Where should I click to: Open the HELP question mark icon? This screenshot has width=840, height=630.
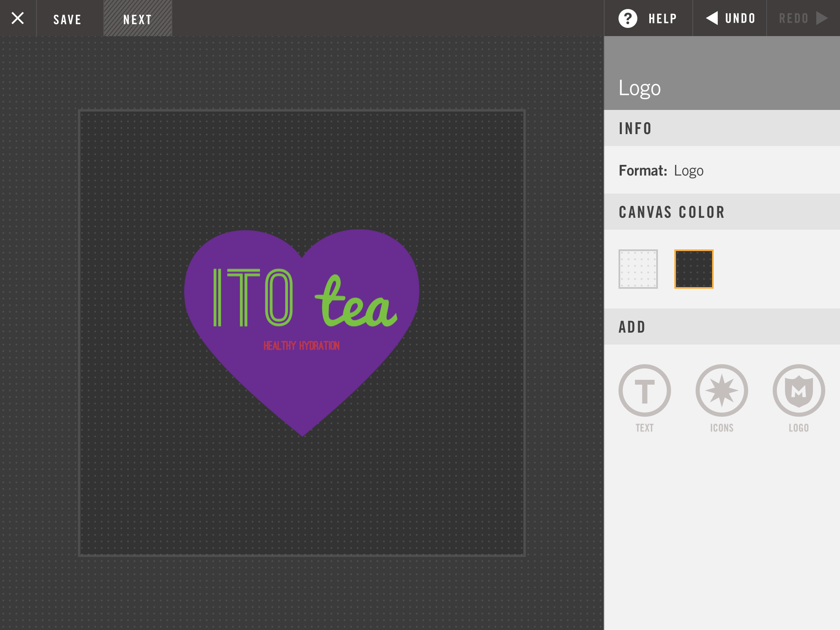(x=628, y=18)
